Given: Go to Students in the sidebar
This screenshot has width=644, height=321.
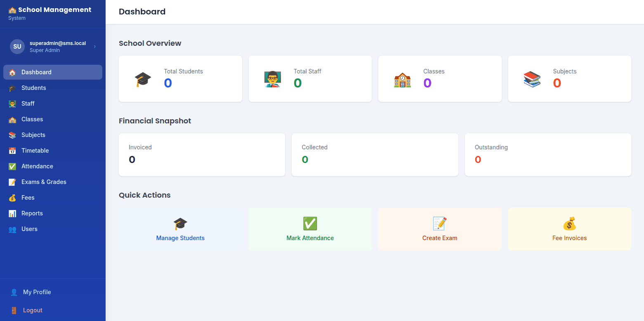Looking at the screenshot, I should [53, 88].
